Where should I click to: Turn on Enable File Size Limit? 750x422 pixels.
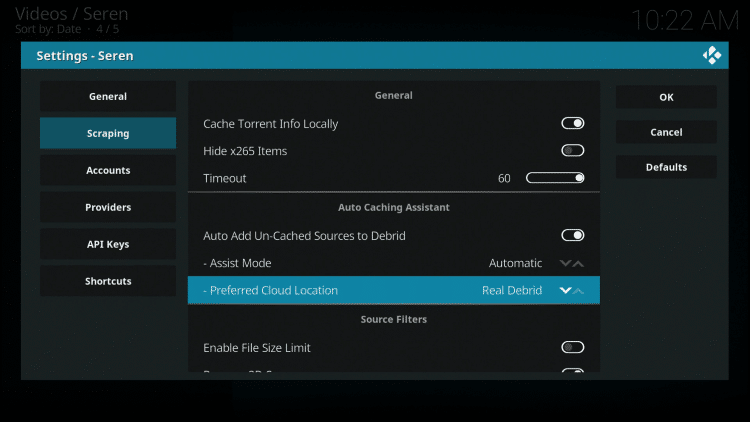pyautogui.click(x=572, y=348)
